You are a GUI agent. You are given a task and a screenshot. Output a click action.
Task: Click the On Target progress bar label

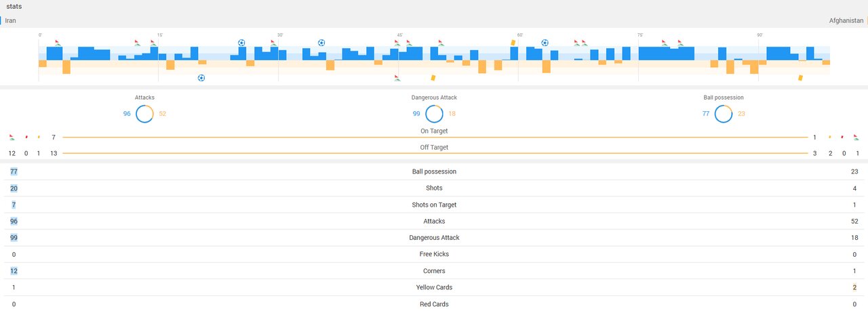pos(434,131)
